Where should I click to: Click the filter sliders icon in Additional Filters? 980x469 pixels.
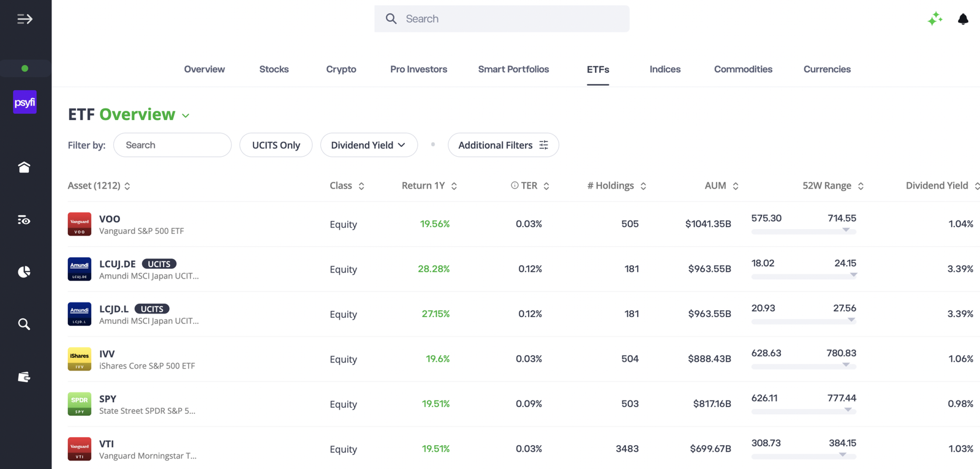click(543, 145)
